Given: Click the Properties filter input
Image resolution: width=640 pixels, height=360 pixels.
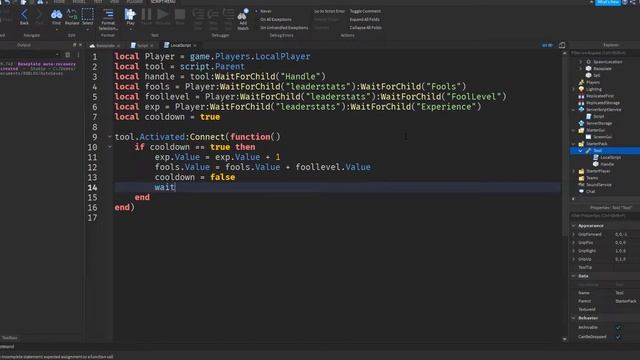Looking at the screenshot, I should coord(604,216).
